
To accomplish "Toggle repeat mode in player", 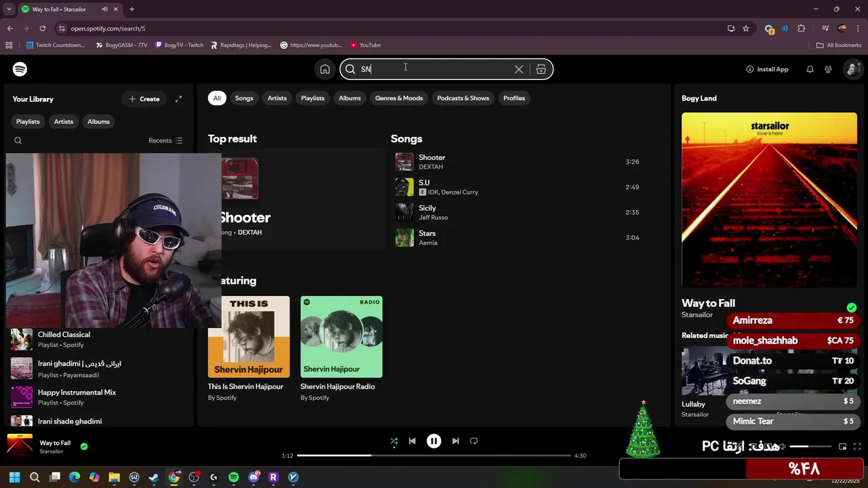I will click(x=474, y=441).
